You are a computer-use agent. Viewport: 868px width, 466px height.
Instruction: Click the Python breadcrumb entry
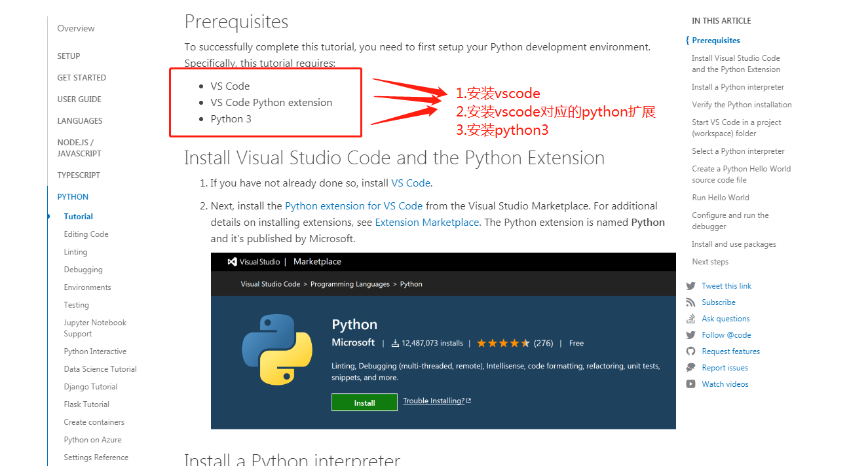tap(411, 284)
